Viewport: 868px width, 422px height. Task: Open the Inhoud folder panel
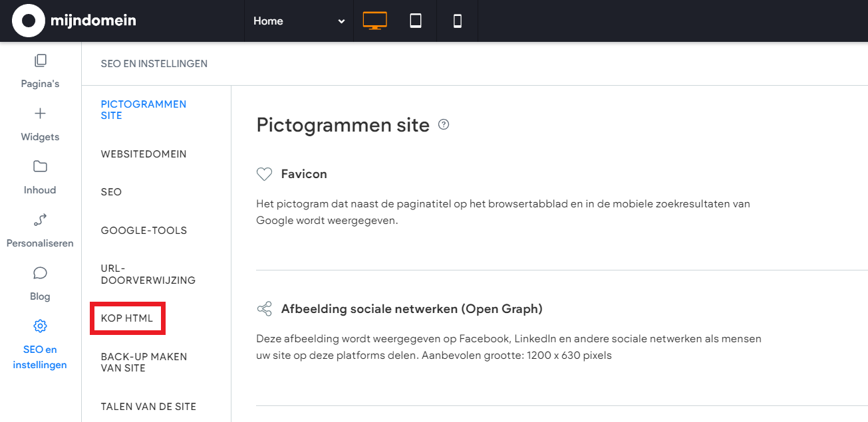click(40, 177)
